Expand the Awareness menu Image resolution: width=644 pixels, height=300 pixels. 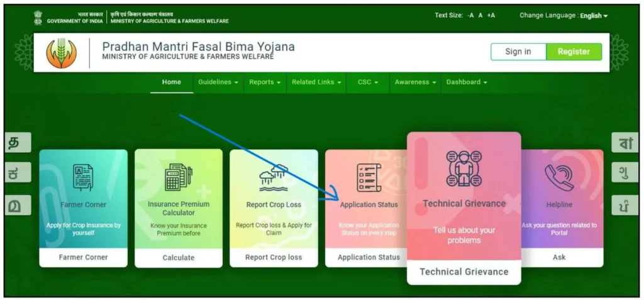click(415, 82)
